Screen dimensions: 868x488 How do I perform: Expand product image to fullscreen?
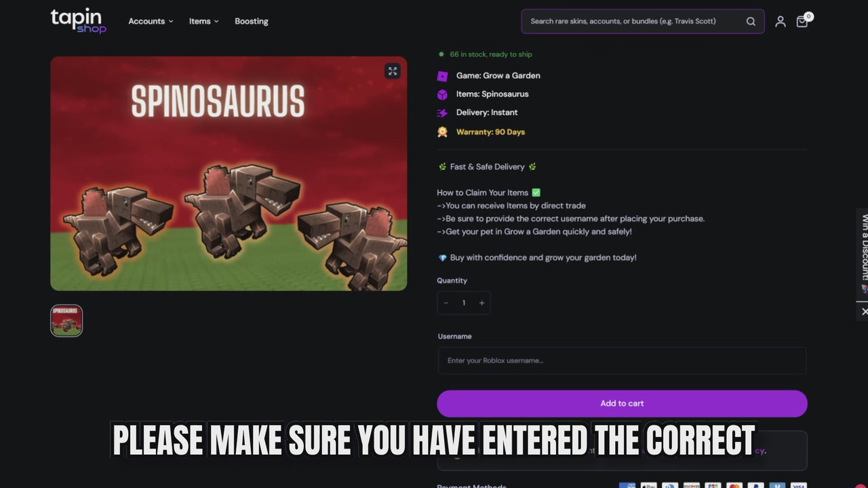tap(393, 71)
